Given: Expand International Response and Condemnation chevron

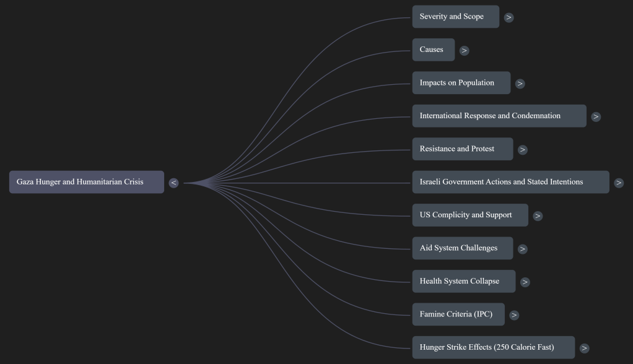Looking at the screenshot, I should (595, 116).
